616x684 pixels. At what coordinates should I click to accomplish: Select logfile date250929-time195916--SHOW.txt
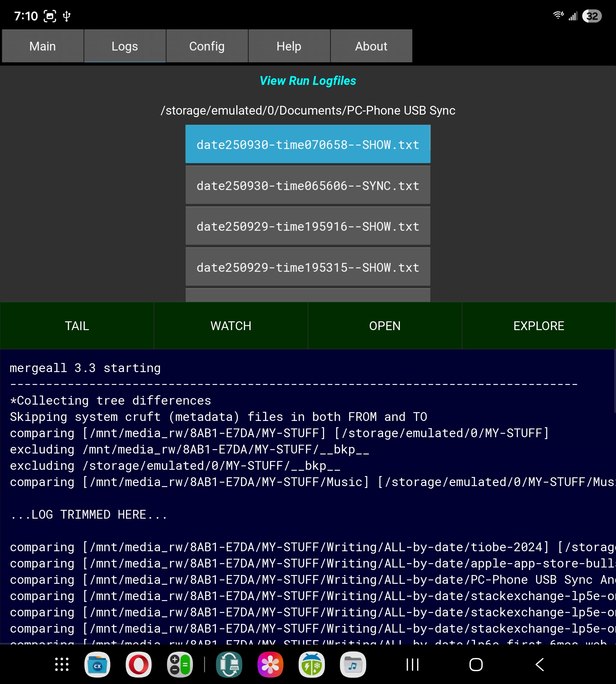click(308, 226)
